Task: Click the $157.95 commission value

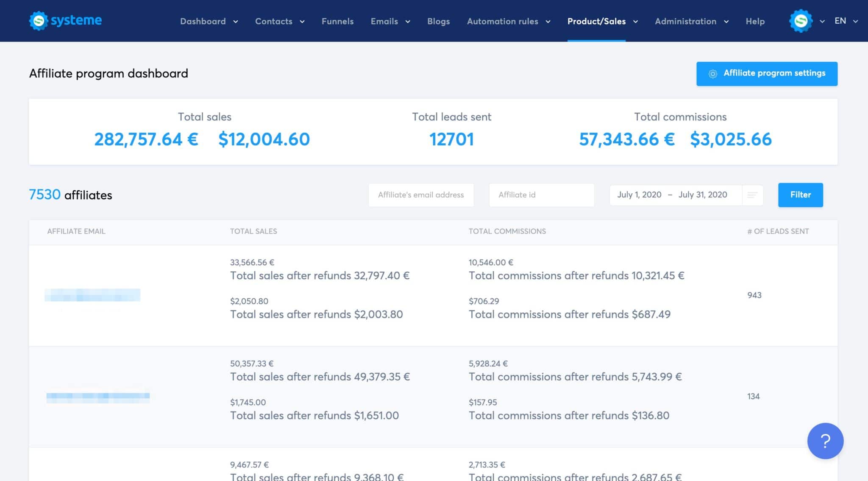Action: 483,403
